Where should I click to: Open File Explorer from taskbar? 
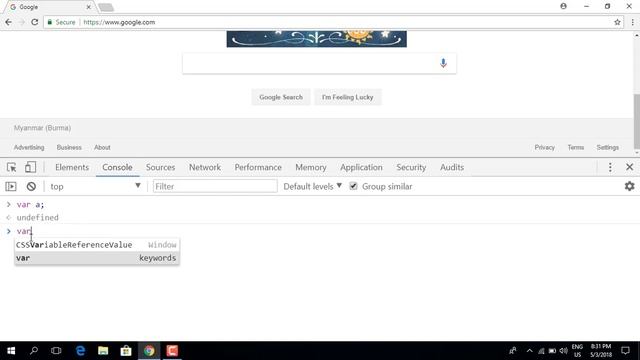[103, 351]
